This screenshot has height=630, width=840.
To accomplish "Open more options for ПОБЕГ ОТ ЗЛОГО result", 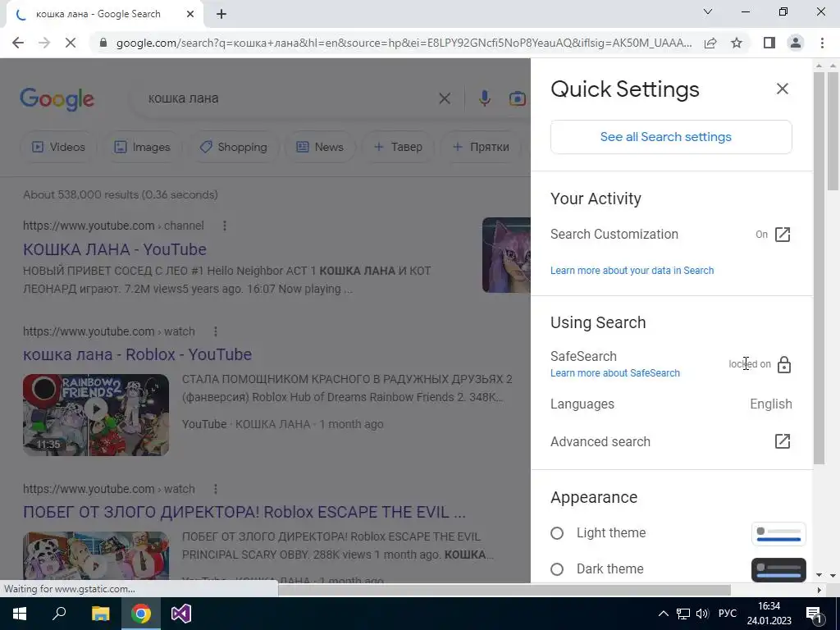I will (216, 489).
